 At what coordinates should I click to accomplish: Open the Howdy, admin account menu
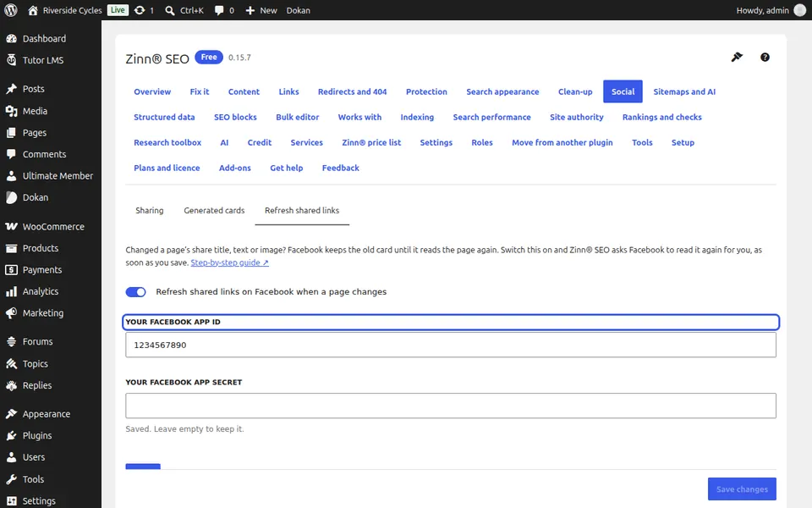pyautogui.click(x=771, y=10)
